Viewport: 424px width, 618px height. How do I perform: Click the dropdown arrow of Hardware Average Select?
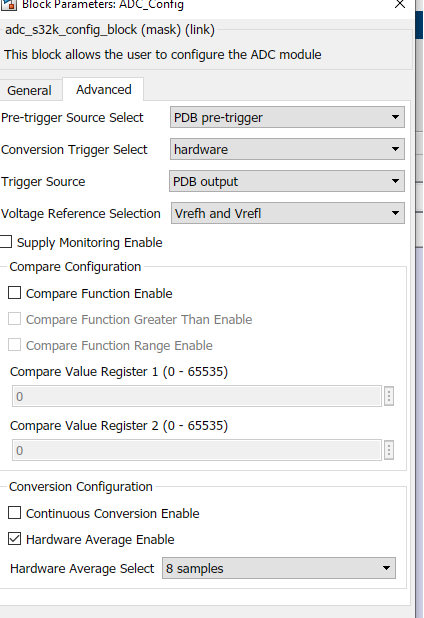[386, 568]
